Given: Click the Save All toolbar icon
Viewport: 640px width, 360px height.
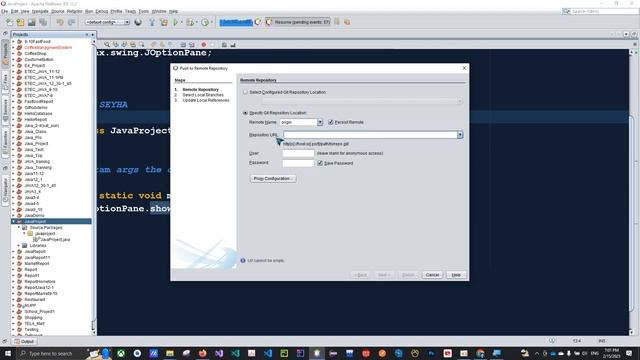Looking at the screenshot, I should pyautogui.click(x=42, y=22).
